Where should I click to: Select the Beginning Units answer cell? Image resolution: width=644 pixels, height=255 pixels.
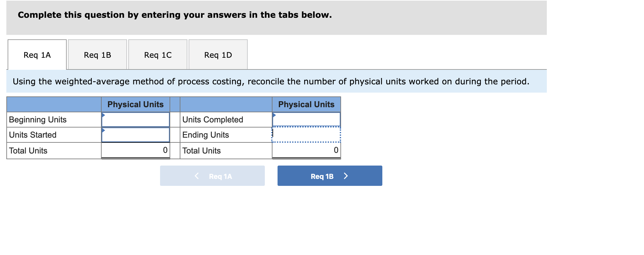coord(135,120)
